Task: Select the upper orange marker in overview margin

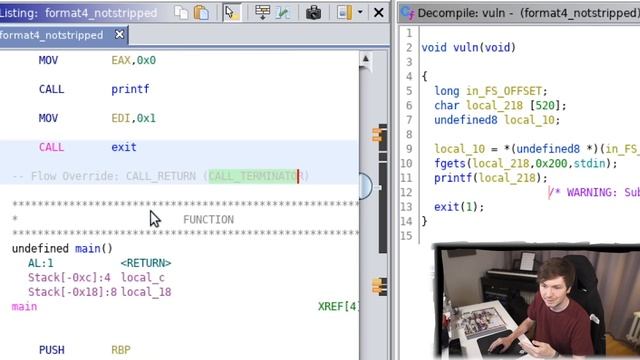Action: coord(378,135)
